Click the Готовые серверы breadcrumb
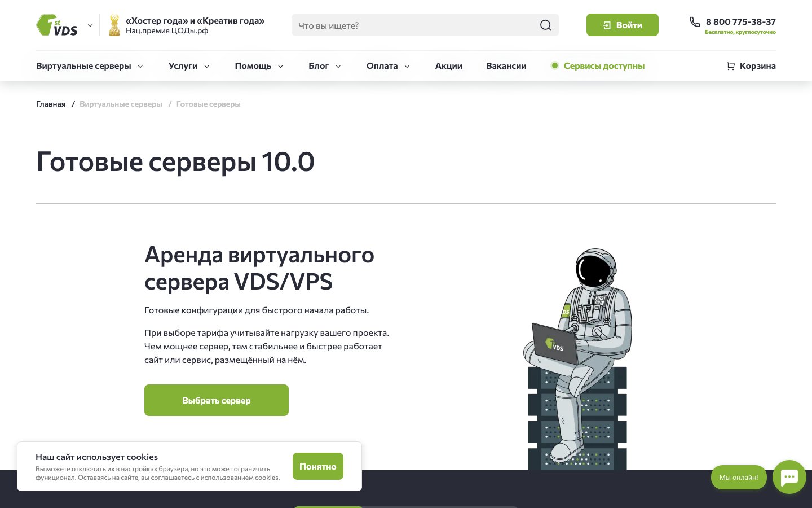This screenshot has height=508, width=812. pos(208,104)
